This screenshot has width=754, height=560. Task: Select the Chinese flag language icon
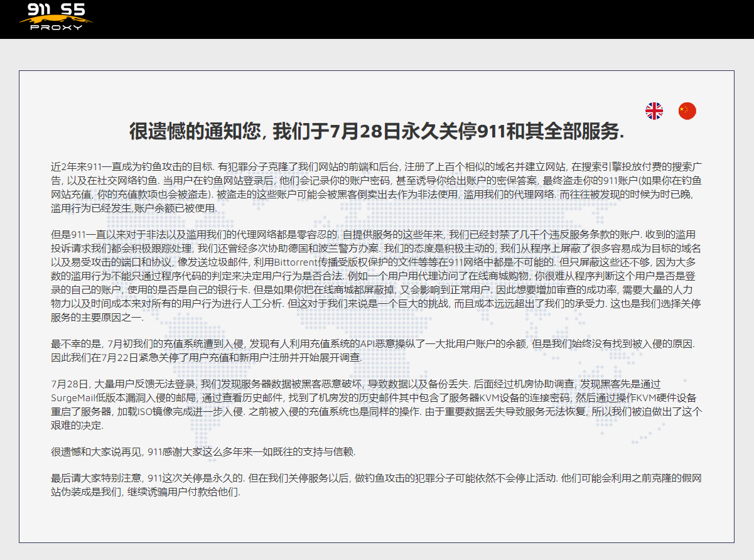point(687,111)
